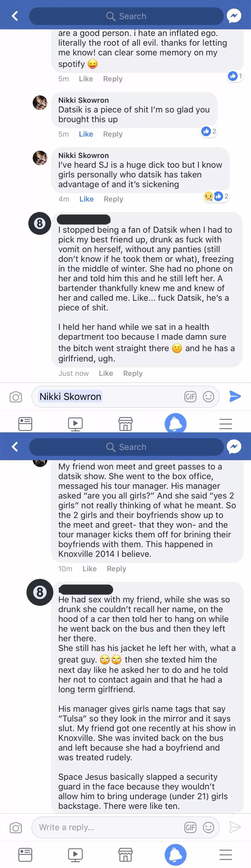This screenshot has width=251, height=868.
Task: Like Nikki's 'Datsik is a piece' comment
Action: tap(86, 134)
